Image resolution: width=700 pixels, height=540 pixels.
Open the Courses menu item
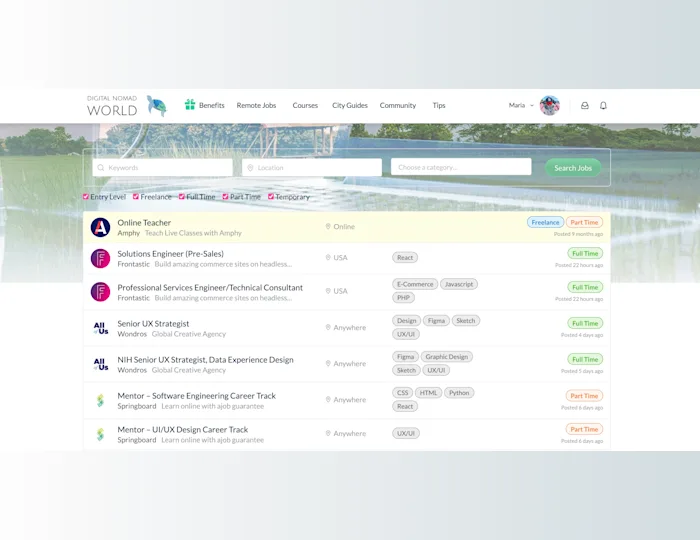point(305,105)
